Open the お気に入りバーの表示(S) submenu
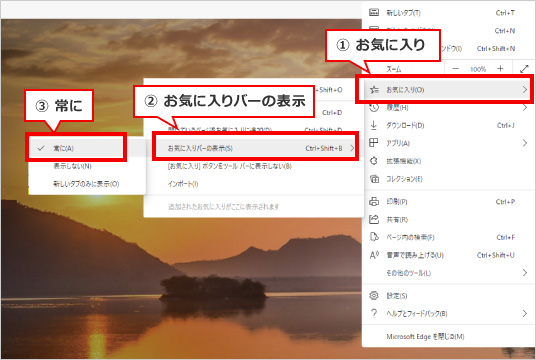 point(255,148)
